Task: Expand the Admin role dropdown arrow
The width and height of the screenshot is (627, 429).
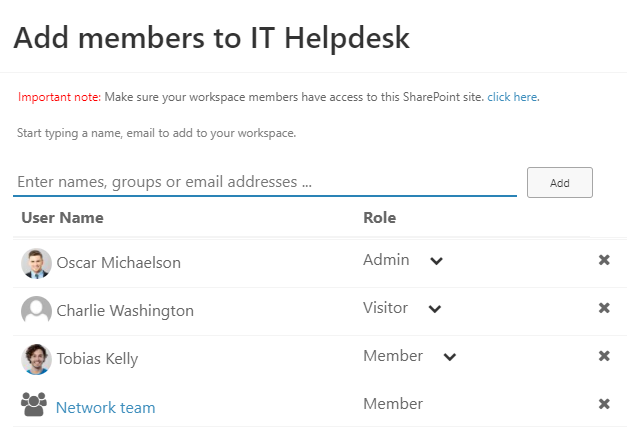Action: [x=436, y=261]
